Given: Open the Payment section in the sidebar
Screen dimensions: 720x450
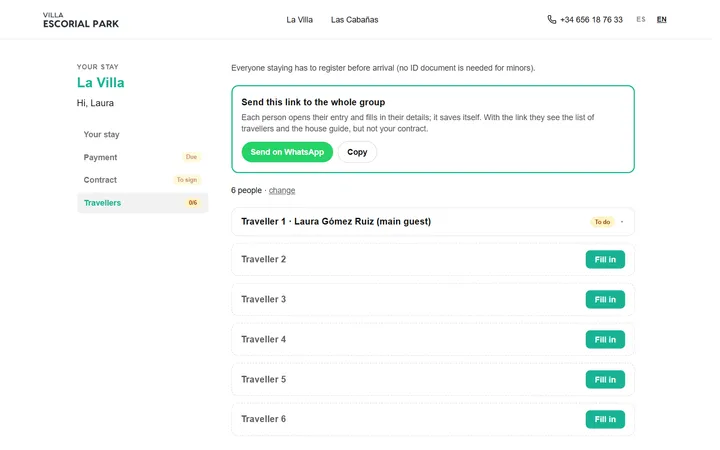Looking at the screenshot, I should tap(142, 157).
